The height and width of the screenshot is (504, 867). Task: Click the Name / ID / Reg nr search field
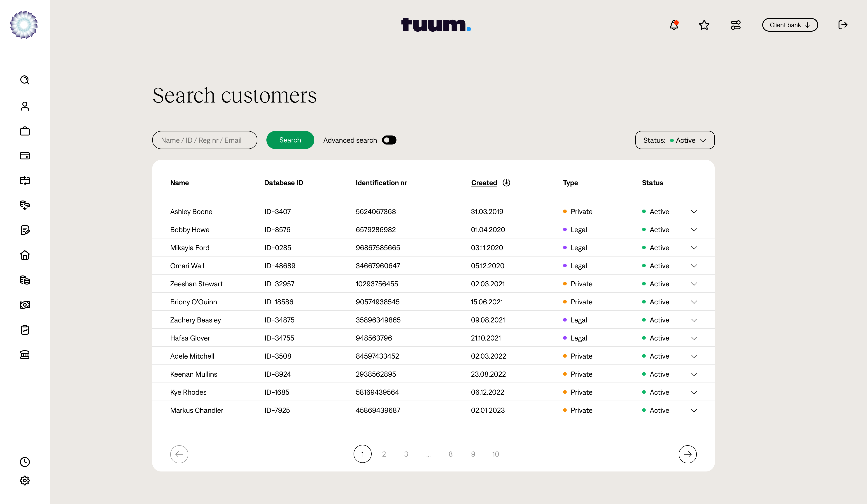[x=204, y=140]
